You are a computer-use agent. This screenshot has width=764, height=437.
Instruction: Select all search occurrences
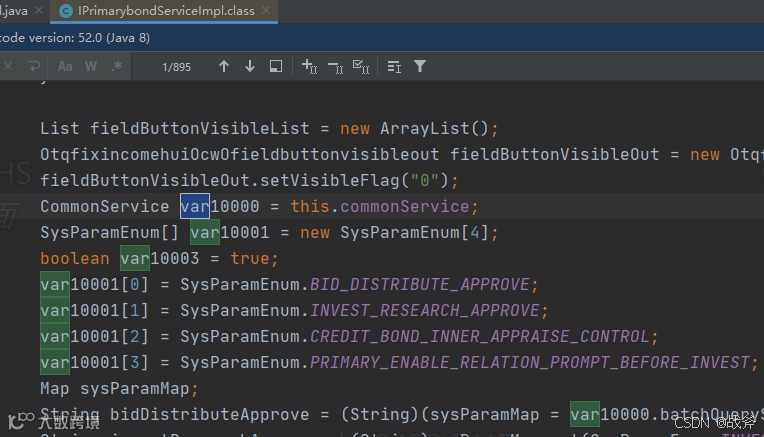pyautogui.click(x=361, y=66)
